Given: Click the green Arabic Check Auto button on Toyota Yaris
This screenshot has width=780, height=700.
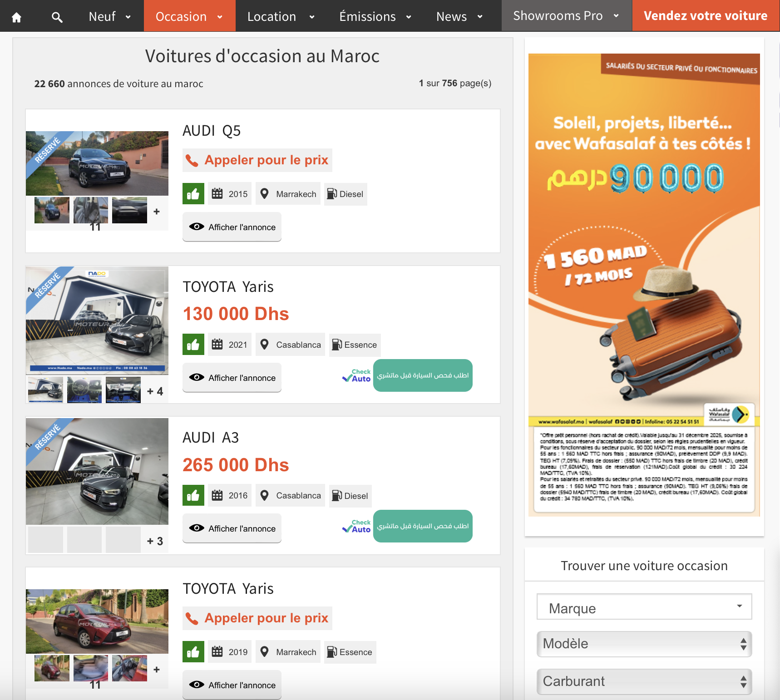Looking at the screenshot, I should point(423,375).
